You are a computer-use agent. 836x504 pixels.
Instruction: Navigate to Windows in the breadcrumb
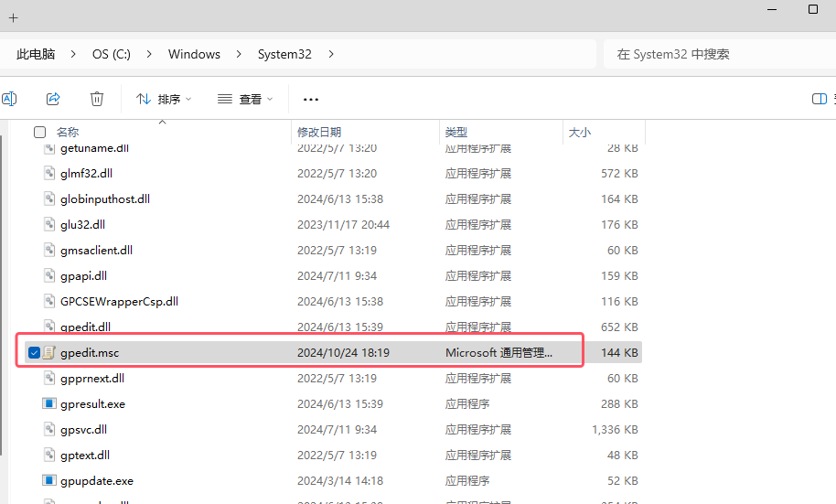(x=194, y=54)
